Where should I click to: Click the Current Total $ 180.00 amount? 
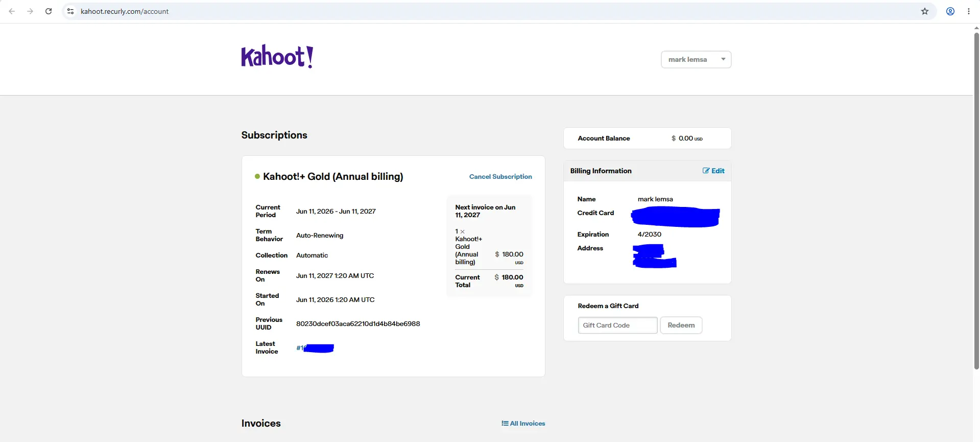click(x=509, y=277)
